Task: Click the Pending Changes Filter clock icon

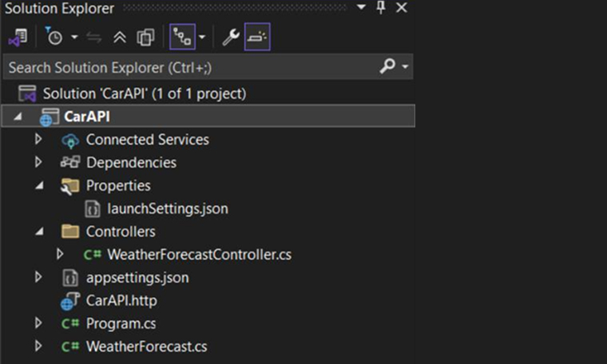Action: [54, 37]
